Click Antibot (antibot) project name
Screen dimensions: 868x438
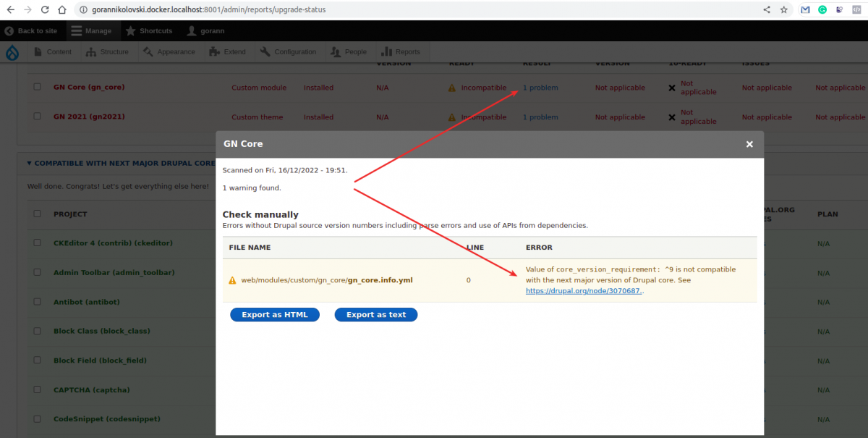pos(85,301)
